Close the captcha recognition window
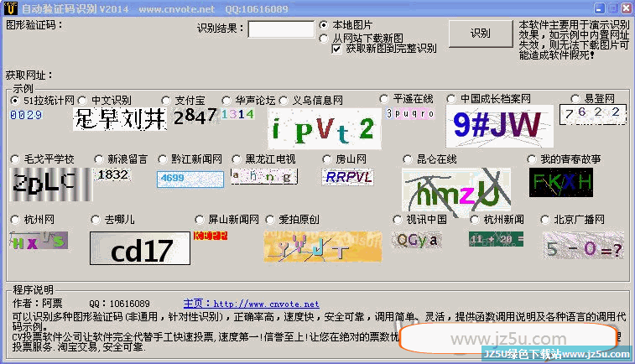635x364 pixels. (626, 8)
